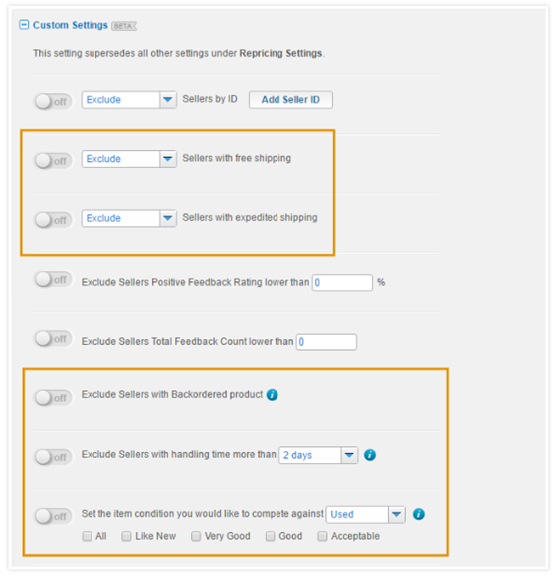Tick the Very Good checkbox
Screen dimensions: 558x577
click(x=196, y=537)
